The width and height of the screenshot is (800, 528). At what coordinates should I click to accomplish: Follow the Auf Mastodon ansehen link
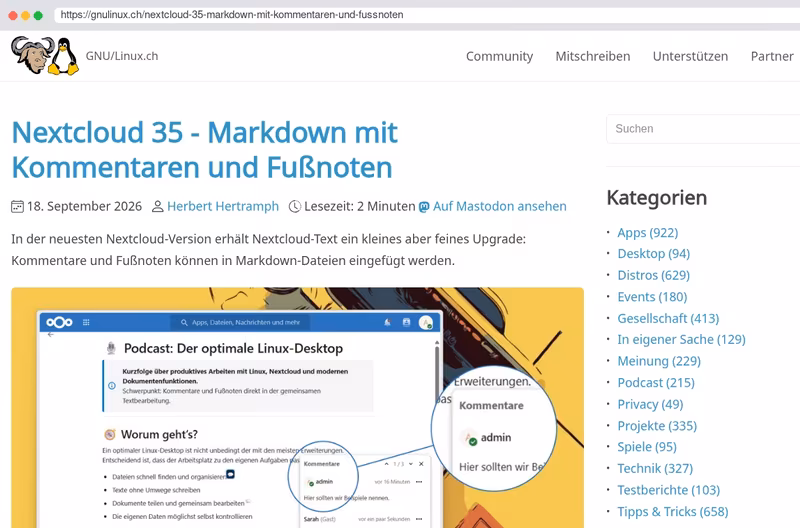[x=499, y=207]
